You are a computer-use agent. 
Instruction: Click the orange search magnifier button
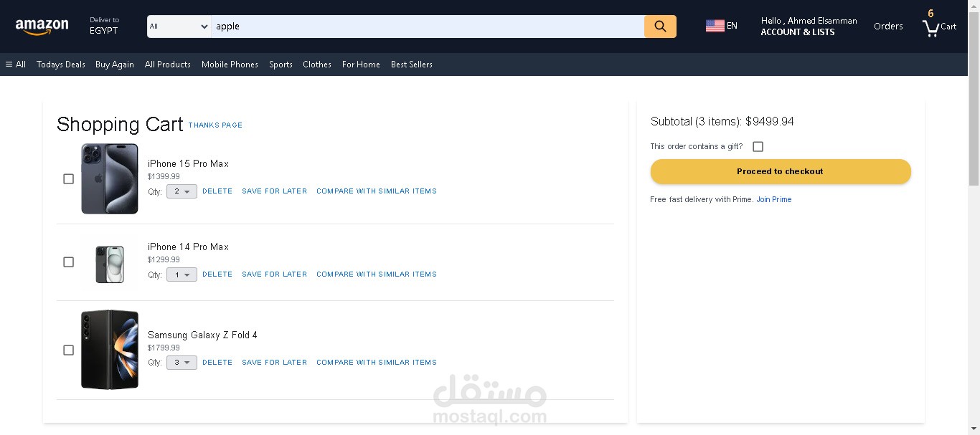660,27
